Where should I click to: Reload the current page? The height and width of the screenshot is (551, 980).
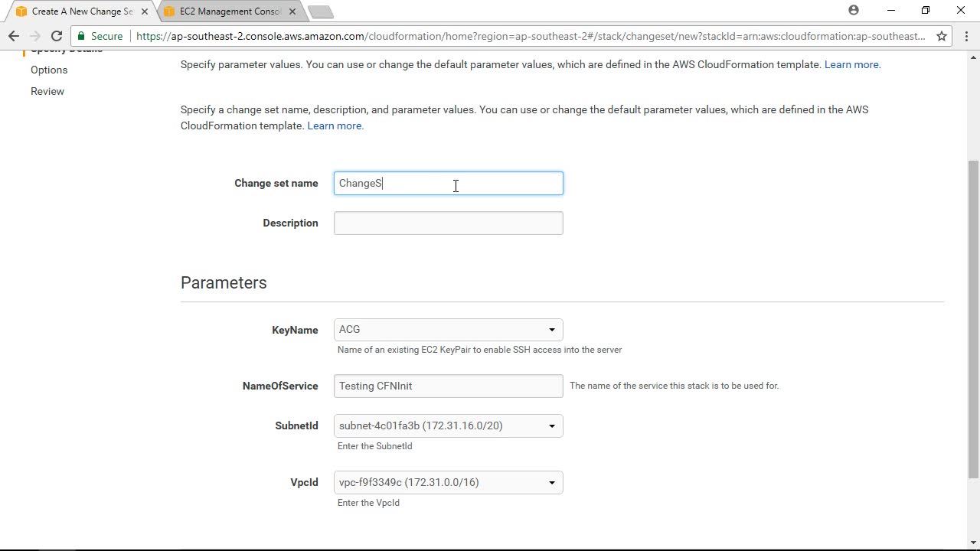tap(56, 36)
